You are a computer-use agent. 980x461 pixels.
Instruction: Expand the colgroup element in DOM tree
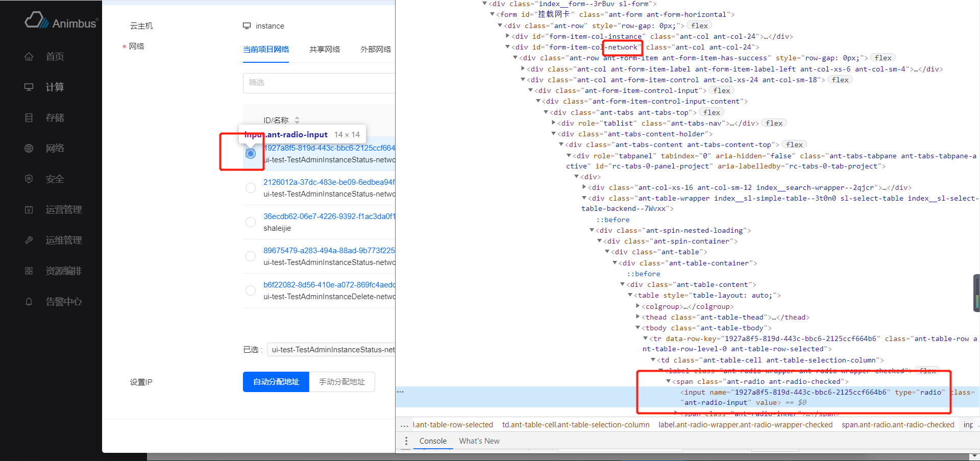(638, 306)
